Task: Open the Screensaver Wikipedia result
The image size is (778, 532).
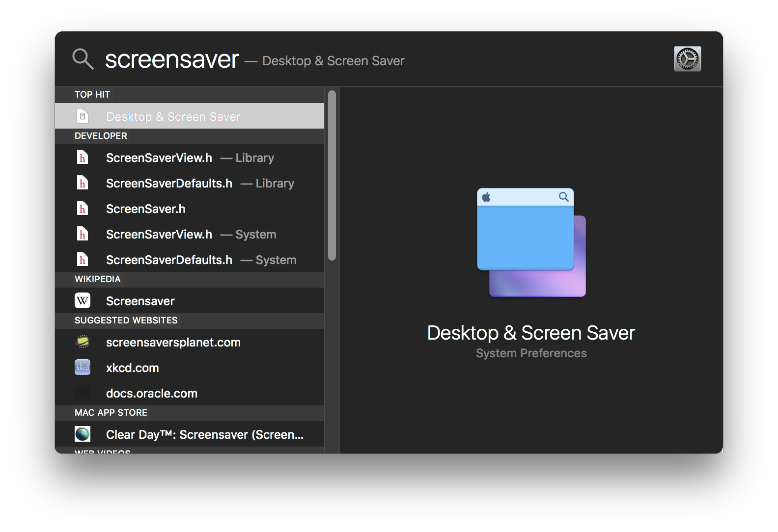Action: point(190,301)
